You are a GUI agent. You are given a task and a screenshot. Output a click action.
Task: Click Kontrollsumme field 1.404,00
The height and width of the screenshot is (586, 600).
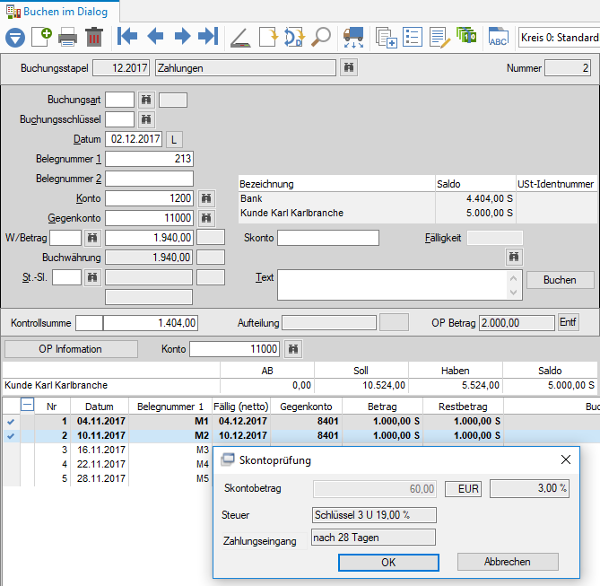click(150, 323)
